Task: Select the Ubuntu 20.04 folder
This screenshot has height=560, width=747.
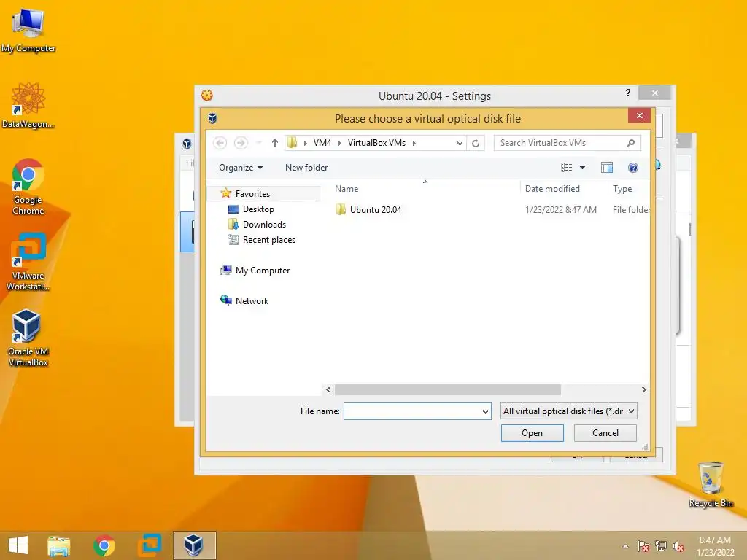Action: (376, 209)
